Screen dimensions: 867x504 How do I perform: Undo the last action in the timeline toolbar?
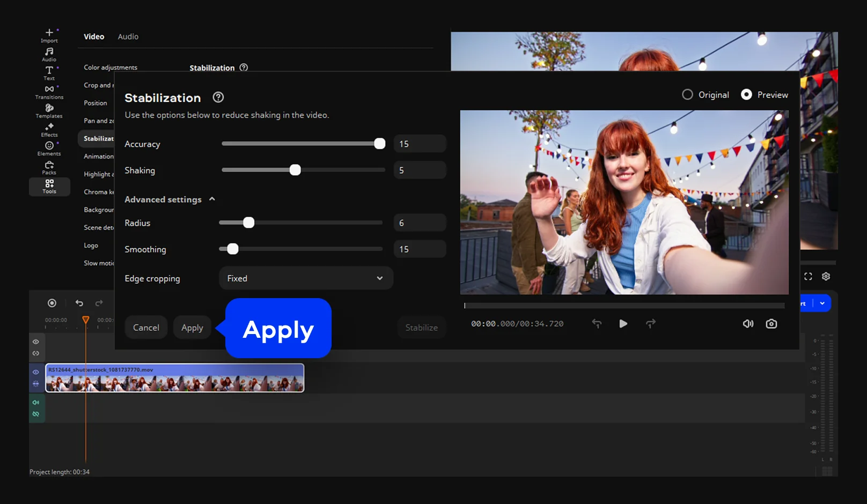point(79,303)
